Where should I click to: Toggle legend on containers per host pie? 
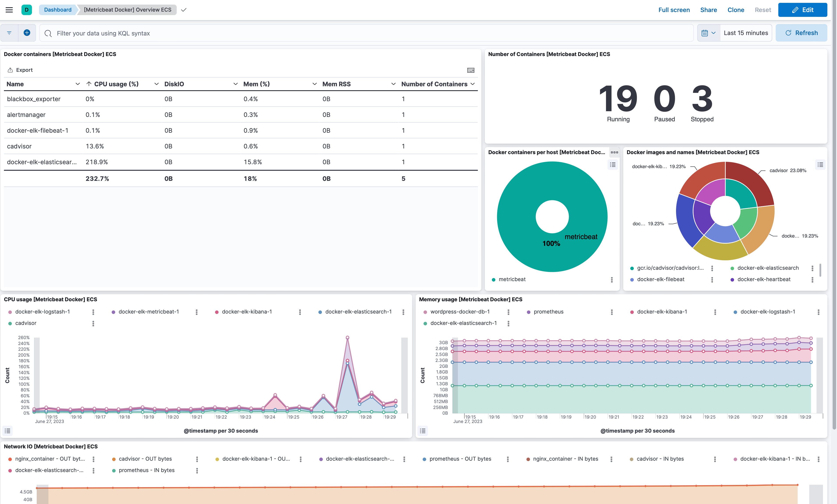613,165
